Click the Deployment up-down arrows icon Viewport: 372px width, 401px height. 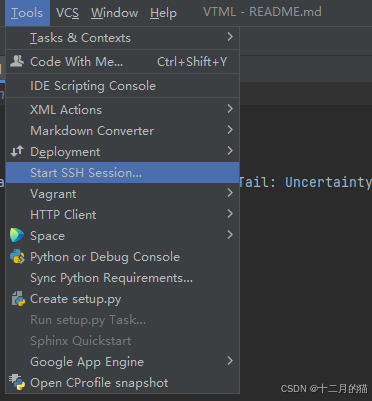[17, 151]
